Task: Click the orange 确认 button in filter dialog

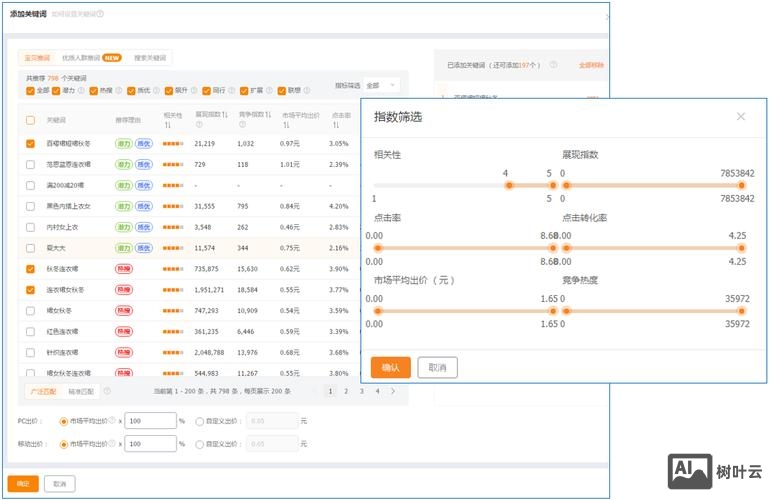Action: pyautogui.click(x=390, y=367)
